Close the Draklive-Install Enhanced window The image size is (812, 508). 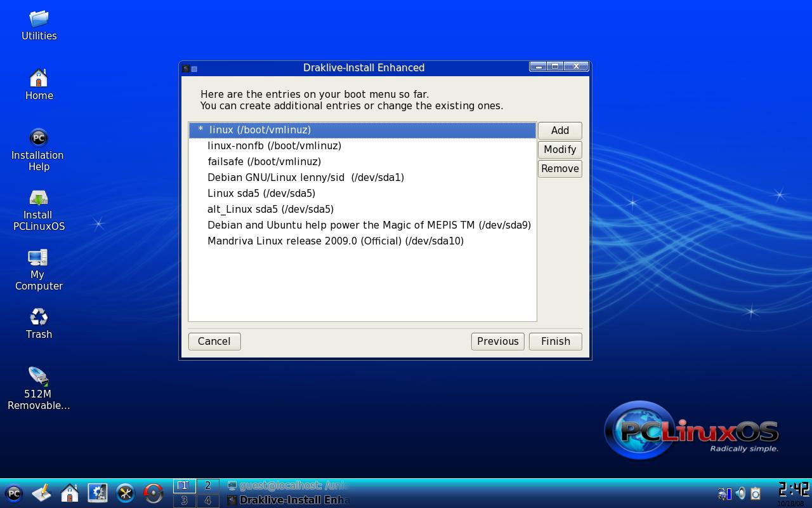[576, 67]
